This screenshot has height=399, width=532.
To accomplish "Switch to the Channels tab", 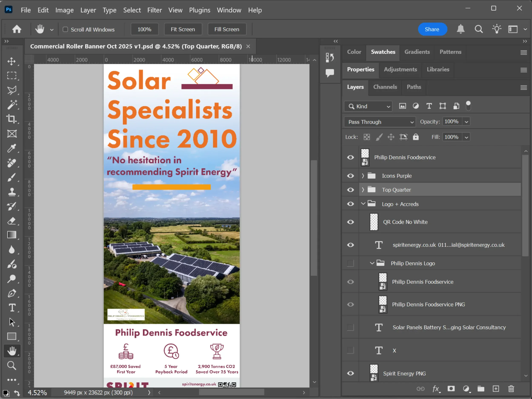I will pos(385,87).
